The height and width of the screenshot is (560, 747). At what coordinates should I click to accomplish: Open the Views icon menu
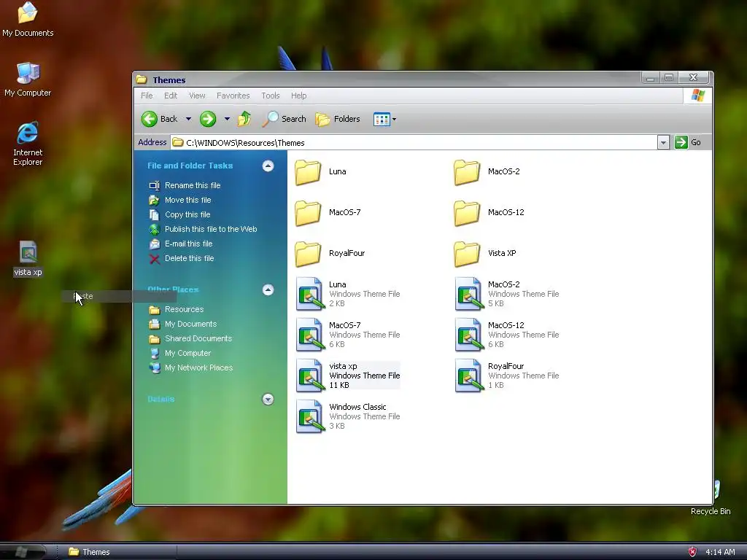click(385, 119)
